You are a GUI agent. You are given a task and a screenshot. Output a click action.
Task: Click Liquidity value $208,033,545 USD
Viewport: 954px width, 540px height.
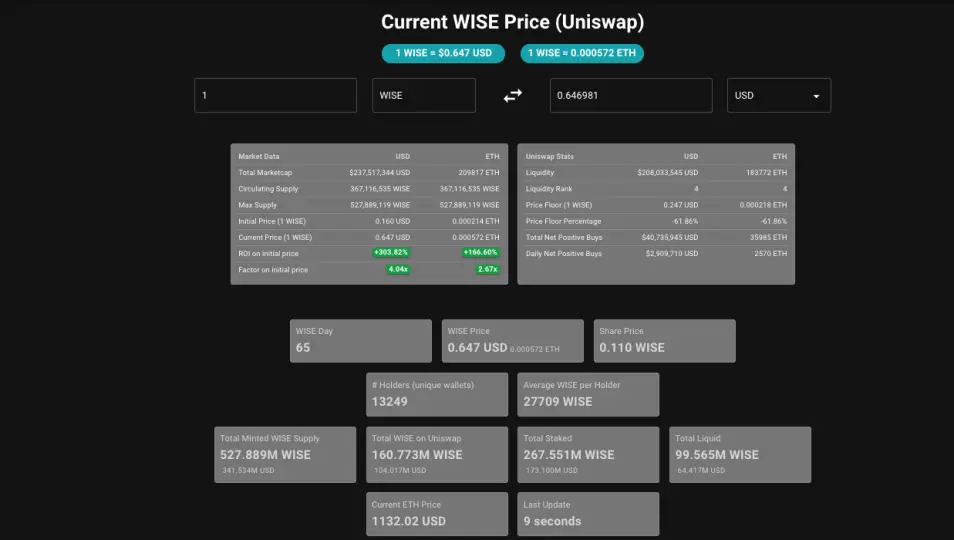pyautogui.click(x=667, y=173)
